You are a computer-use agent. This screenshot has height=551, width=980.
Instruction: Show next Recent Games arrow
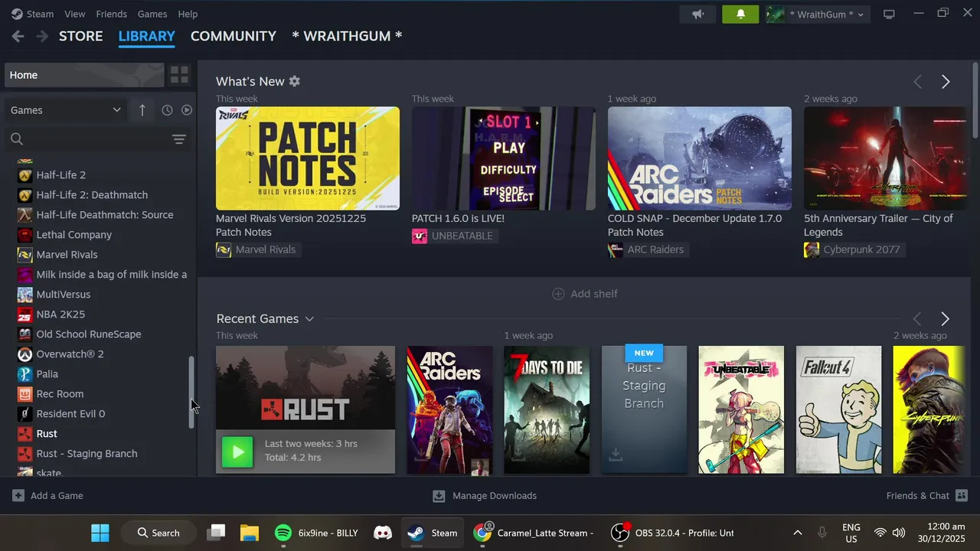pos(945,318)
